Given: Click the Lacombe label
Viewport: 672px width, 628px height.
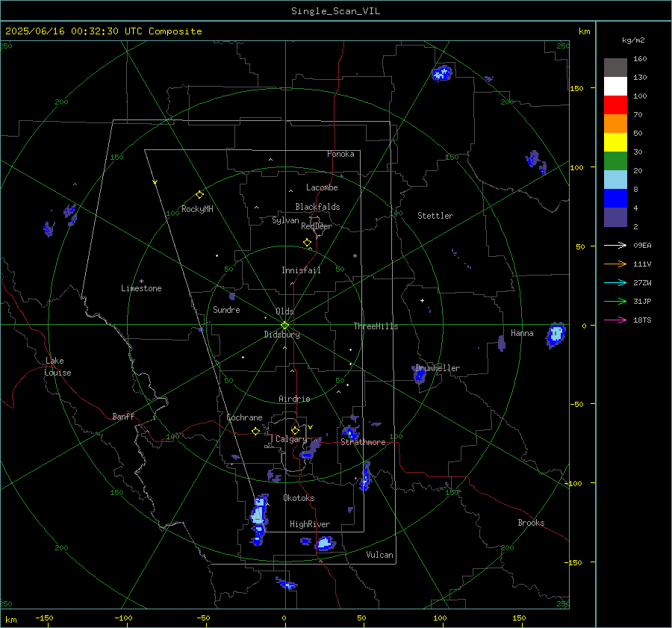Looking at the screenshot, I should [322, 187].
